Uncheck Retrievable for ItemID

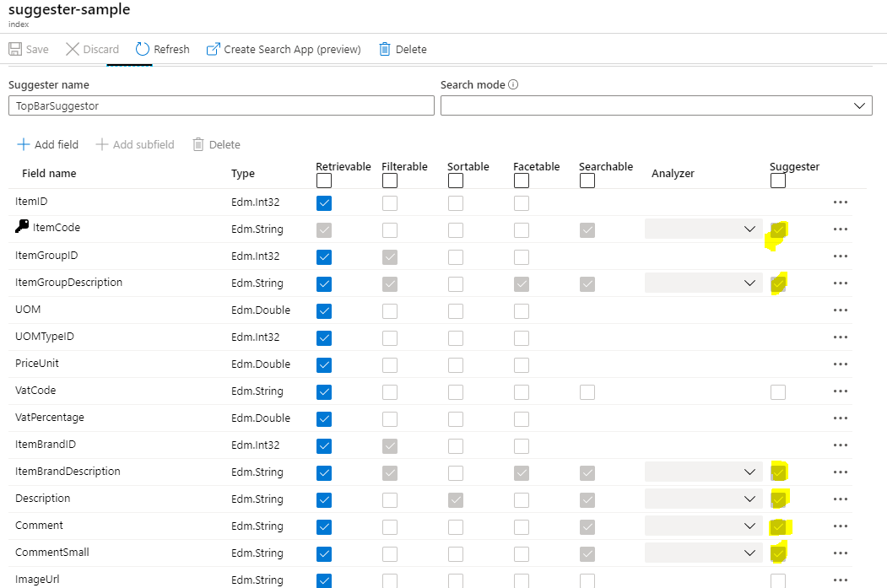(324, 203)
